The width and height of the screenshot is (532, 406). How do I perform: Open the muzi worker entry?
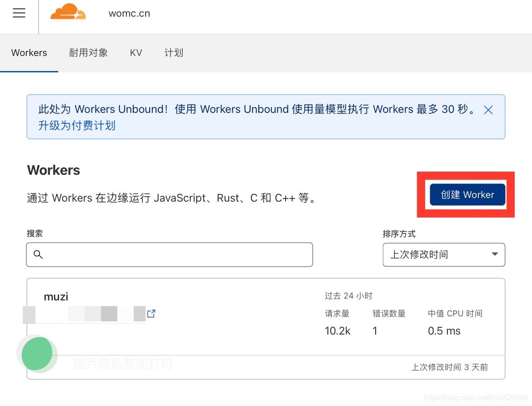(x=56, y=297)
